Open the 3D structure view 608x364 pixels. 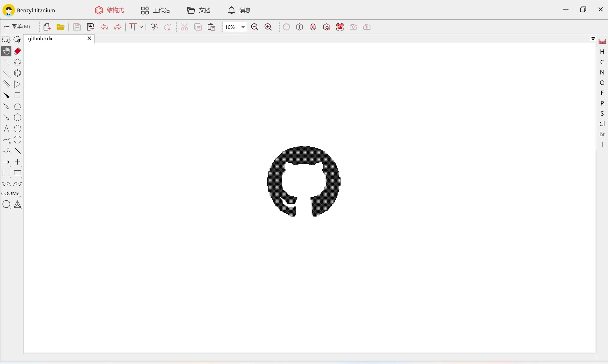pos(313,27)
